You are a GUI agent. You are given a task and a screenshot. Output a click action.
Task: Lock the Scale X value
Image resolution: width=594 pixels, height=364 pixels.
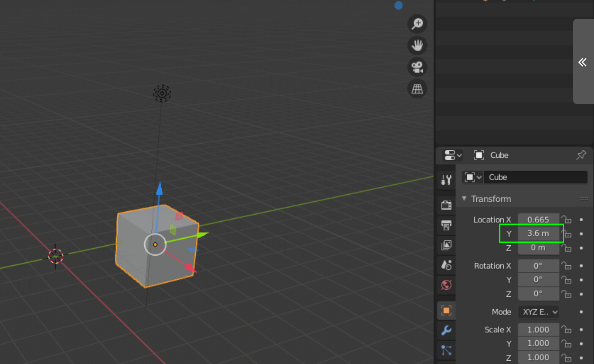566,330
